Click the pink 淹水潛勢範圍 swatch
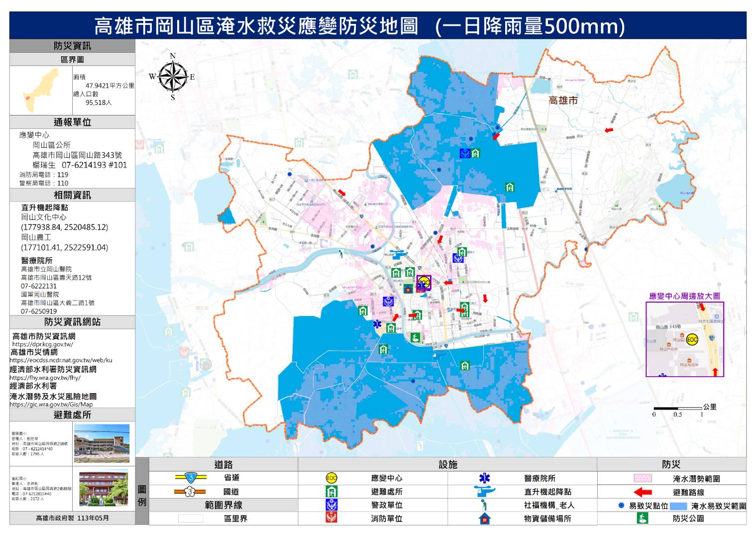The width and height of the screenshot is (756, 536). [643, 478]
